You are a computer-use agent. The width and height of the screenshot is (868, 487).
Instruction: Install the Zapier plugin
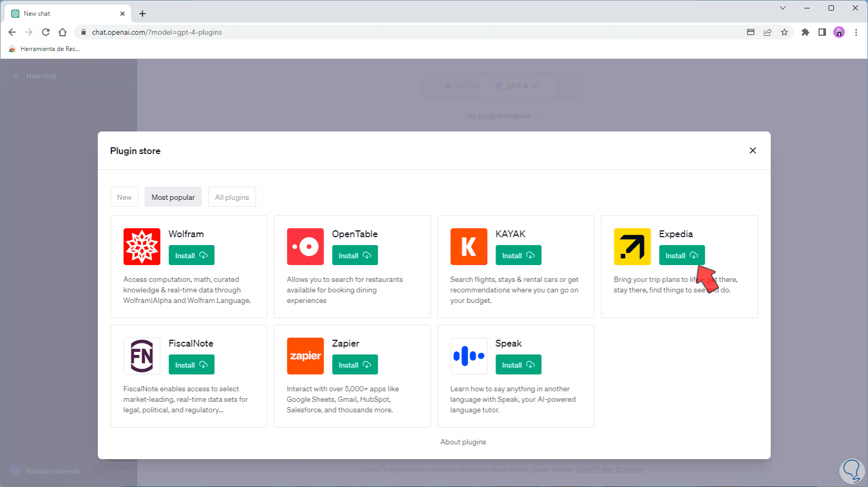355,365
